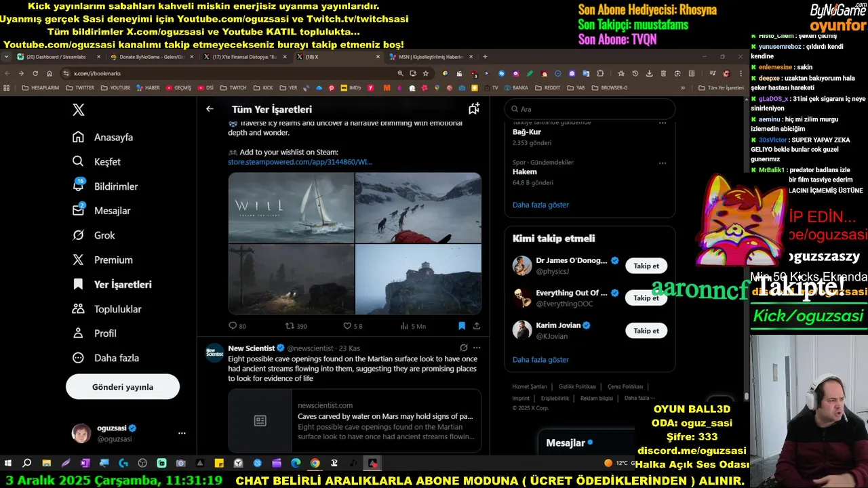Click the Ara search field

pos(590,109)
